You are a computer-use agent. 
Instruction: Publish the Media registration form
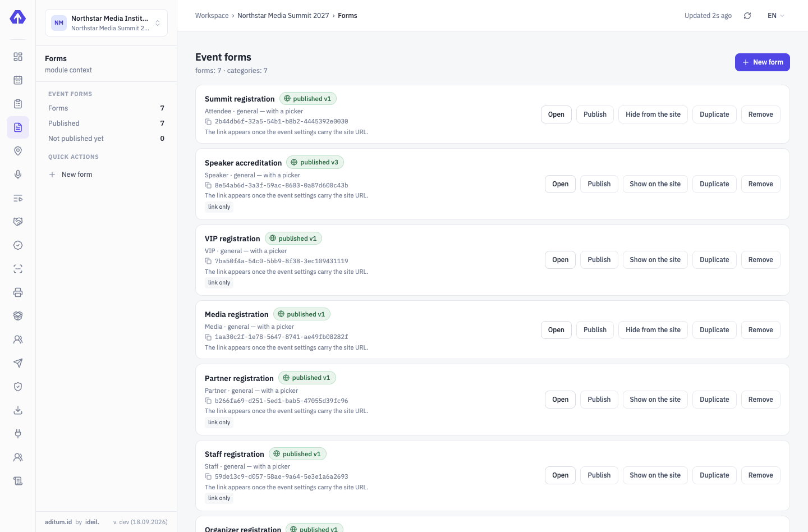(x=595, y=330)
